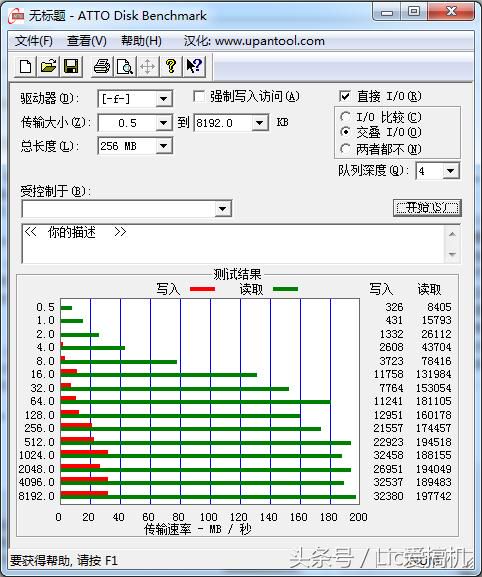Expand the 队列深度 queue depth dropdown

point(450,171)
